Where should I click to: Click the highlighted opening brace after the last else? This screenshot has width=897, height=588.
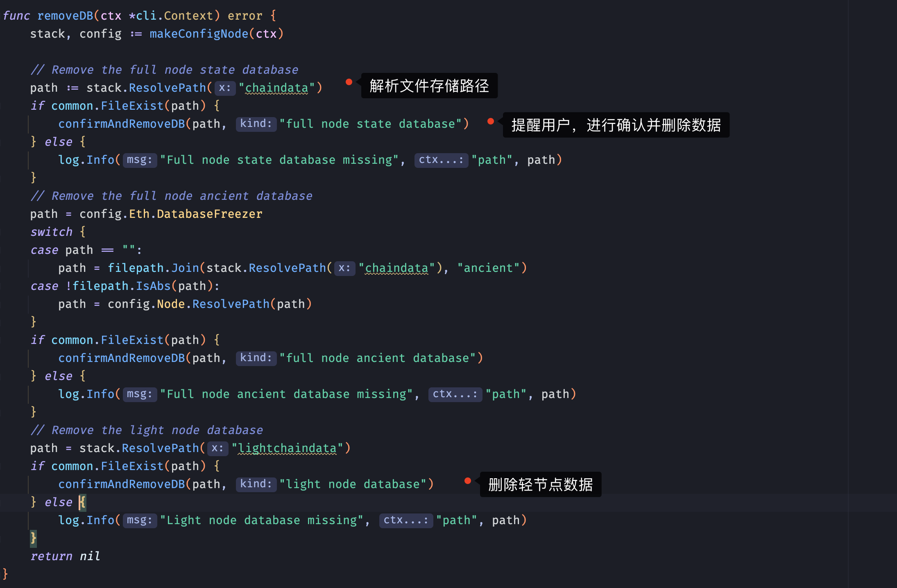pyautogui.click(x=82, y=502)
